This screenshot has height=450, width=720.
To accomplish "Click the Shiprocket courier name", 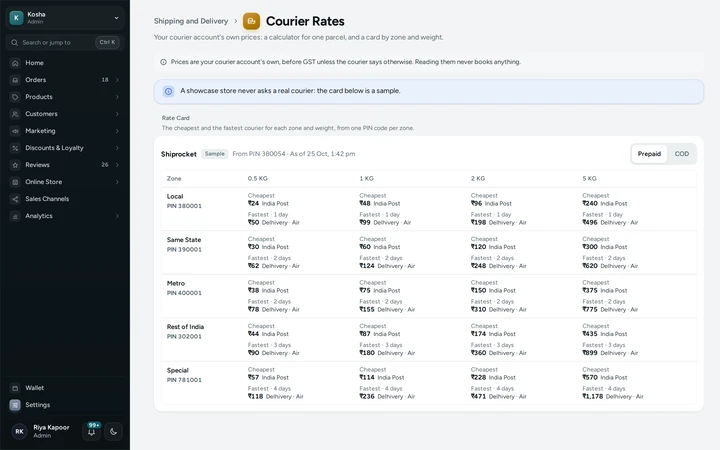I will coord(179,154).
